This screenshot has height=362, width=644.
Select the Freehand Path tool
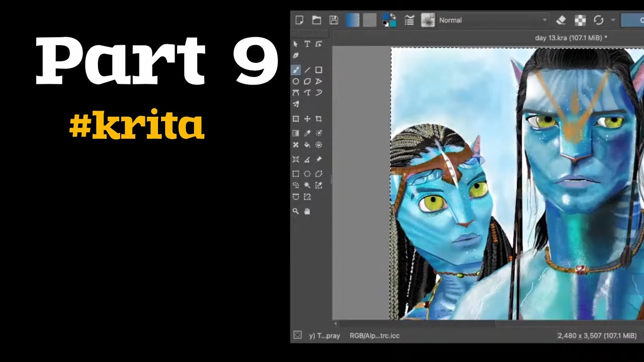click(307, 93)
